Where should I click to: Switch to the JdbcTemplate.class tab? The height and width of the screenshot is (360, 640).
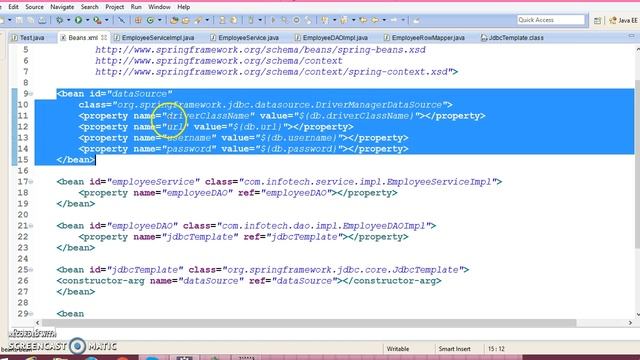pyautogui.click(x=512, y=38)
